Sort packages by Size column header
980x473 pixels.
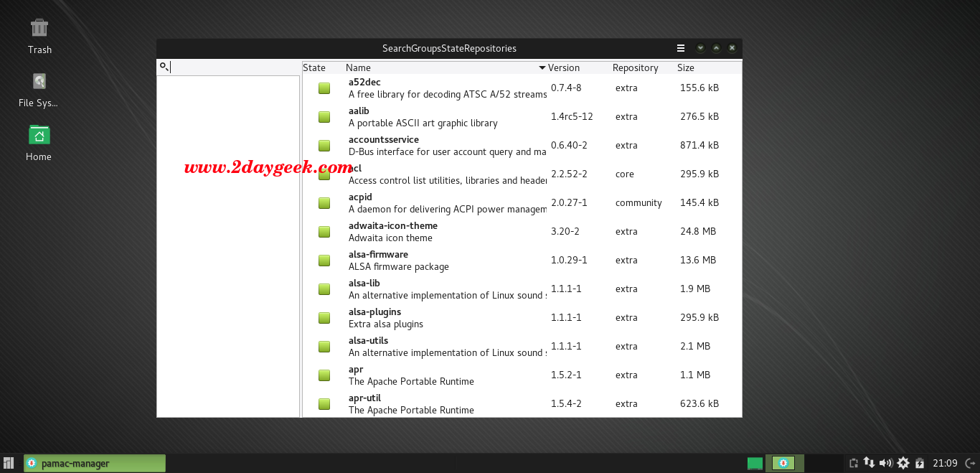coord(686,68)
